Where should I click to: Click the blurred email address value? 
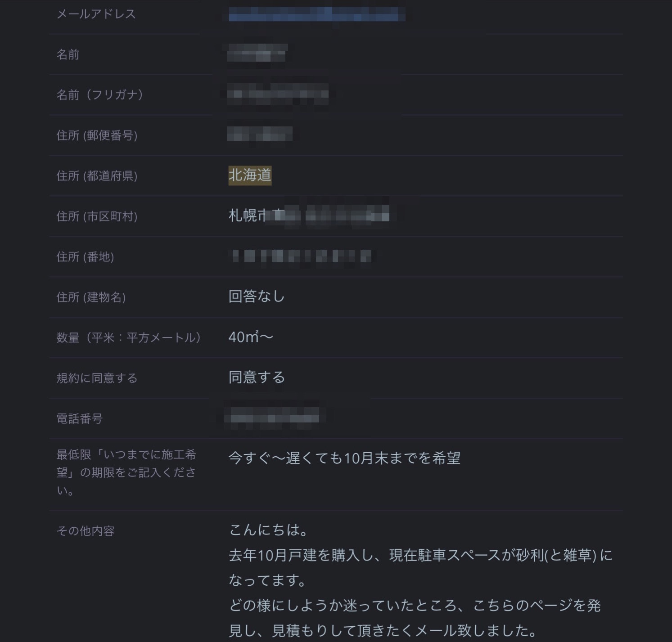point(314,14)
